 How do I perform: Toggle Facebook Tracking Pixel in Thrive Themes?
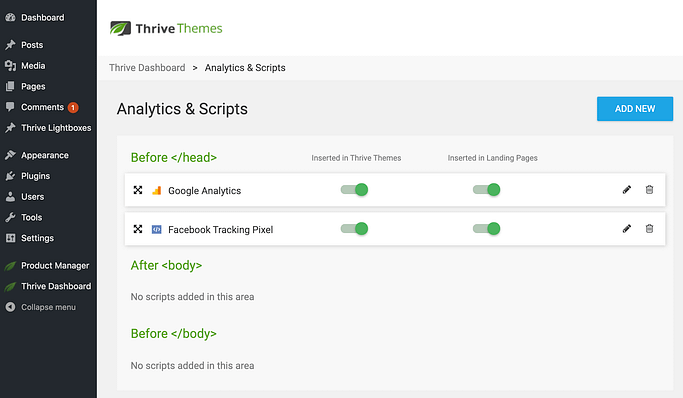point(354,229)
